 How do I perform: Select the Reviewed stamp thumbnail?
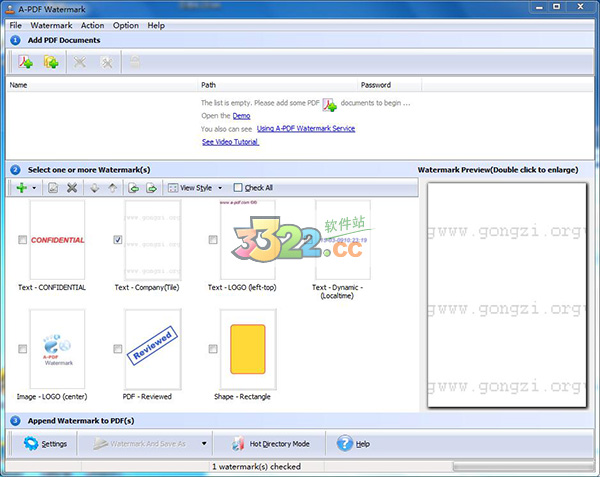point(153,349)
